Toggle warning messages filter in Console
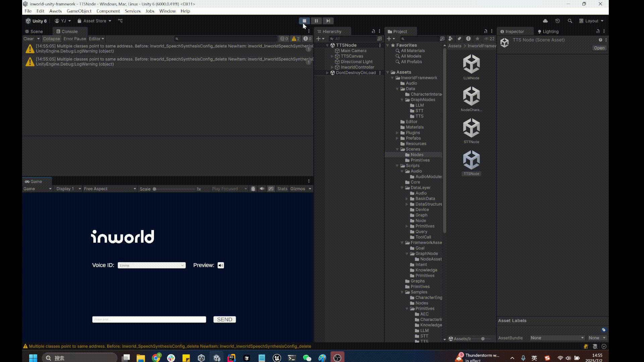Viewport: 644px width, 362px height. click(296, 39)
